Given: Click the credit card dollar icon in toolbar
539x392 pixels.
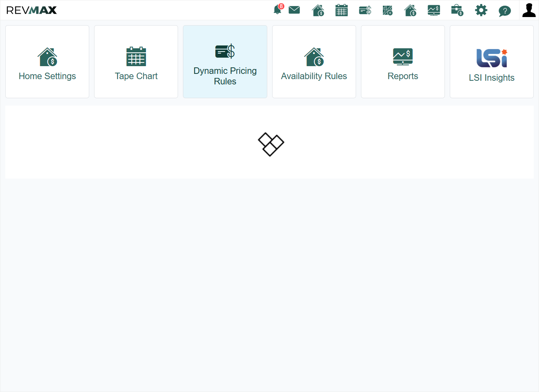Looking at the screenshot, I should 365,10.
